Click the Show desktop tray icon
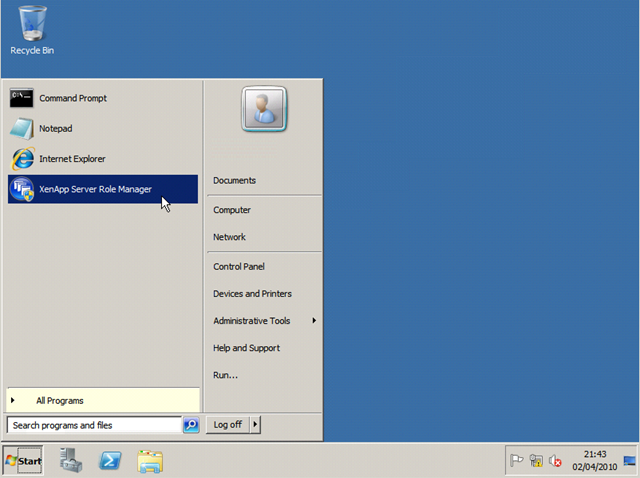The width and height of the screenshot is (640, 478). pos(629,461)
